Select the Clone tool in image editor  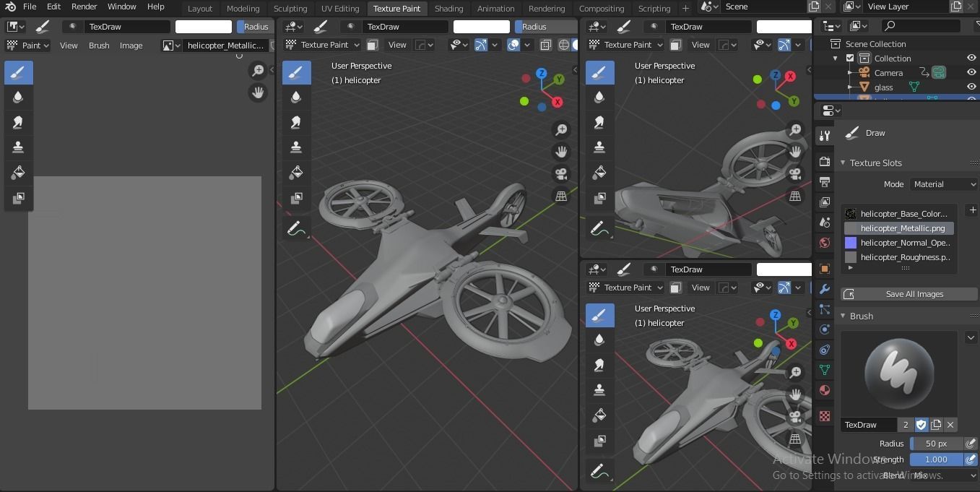click(x=18, y=147)
